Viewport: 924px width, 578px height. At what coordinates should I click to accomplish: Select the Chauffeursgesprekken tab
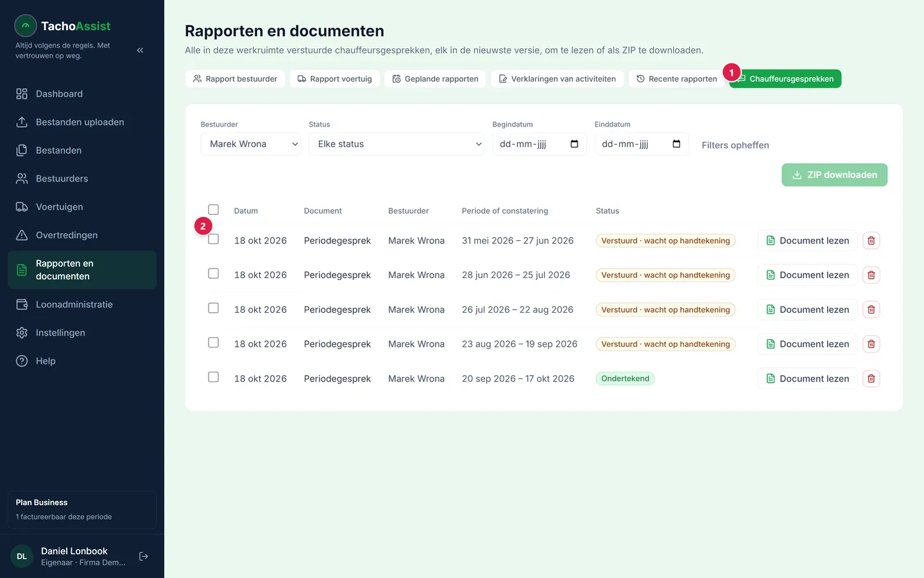tap(785, 79)
